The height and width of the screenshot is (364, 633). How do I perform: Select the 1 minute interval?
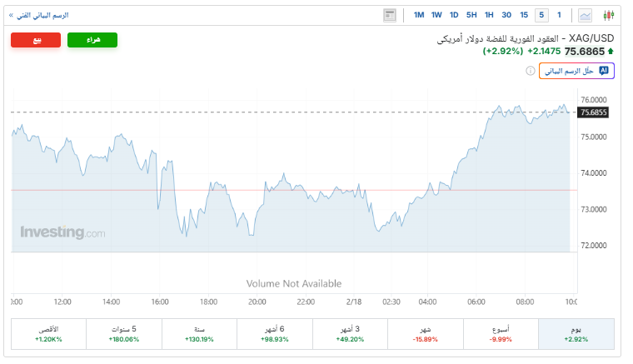pyautogui.click(x=559, y=15)
